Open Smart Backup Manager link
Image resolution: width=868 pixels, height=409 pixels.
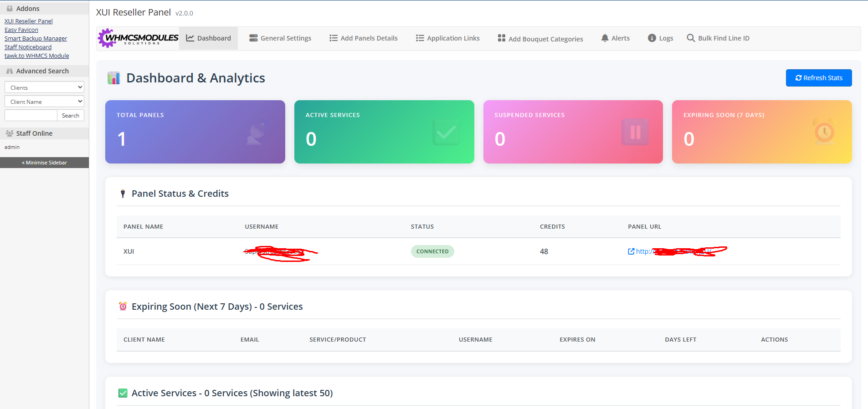point(36,38)
